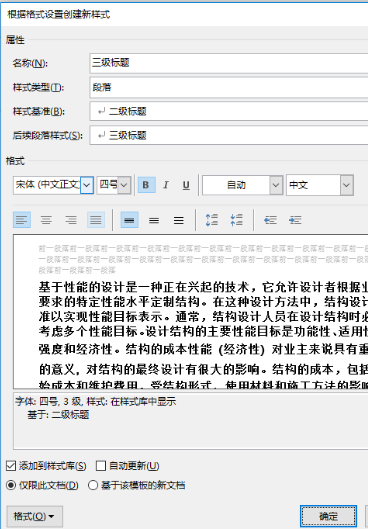Screen dimensions: 368x529
Task: Select 仅限此文档 radio button
Action: click(11, 485)
